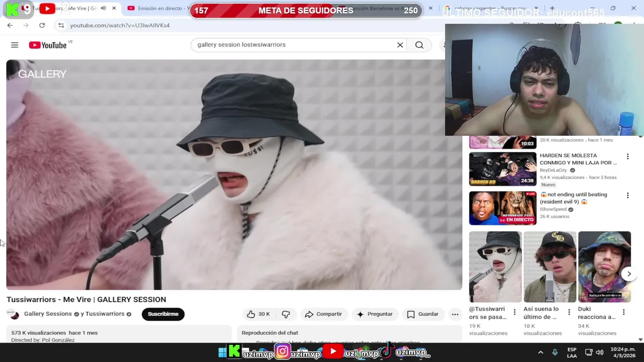The width and height of the screenshot is (644, 362).
Task: Click the page scrollbar down arrow
Action: coord(640,340)
